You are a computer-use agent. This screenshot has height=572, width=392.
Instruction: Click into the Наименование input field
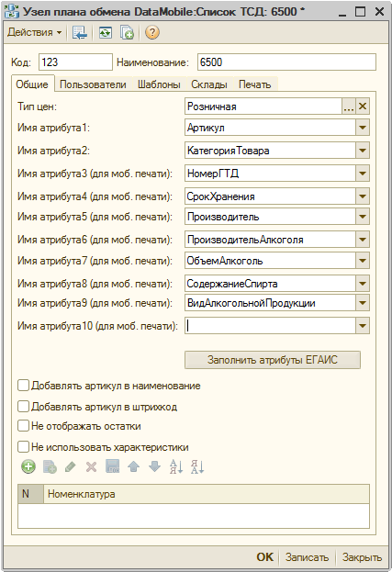[x=286, y=62]
